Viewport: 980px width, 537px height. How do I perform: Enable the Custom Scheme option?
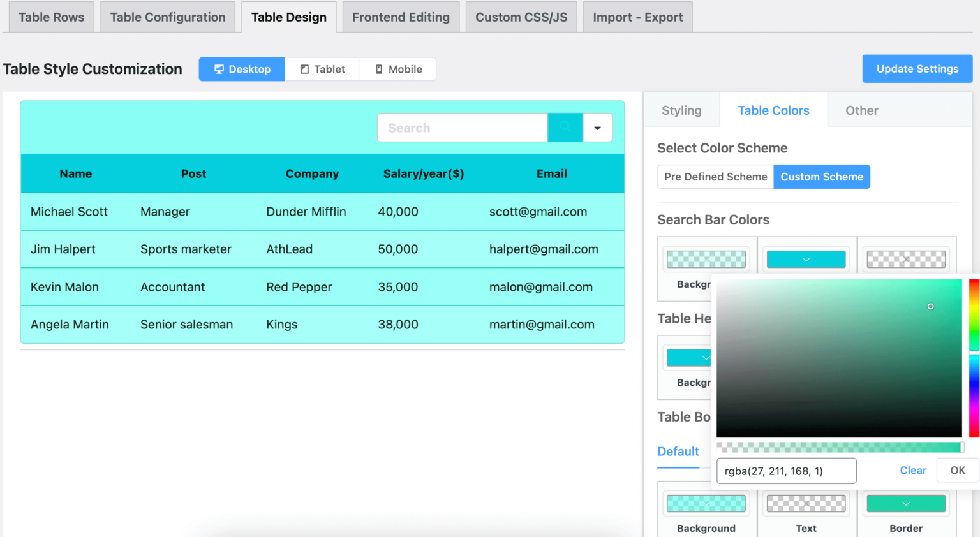822,177
